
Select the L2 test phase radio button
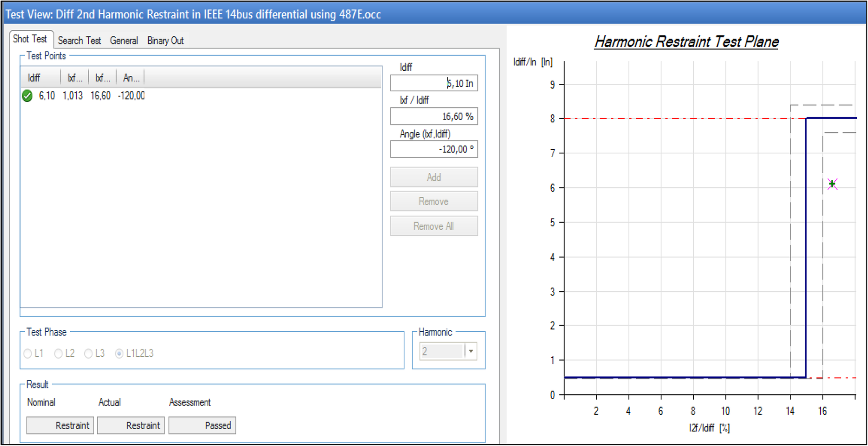pos(58,354)
